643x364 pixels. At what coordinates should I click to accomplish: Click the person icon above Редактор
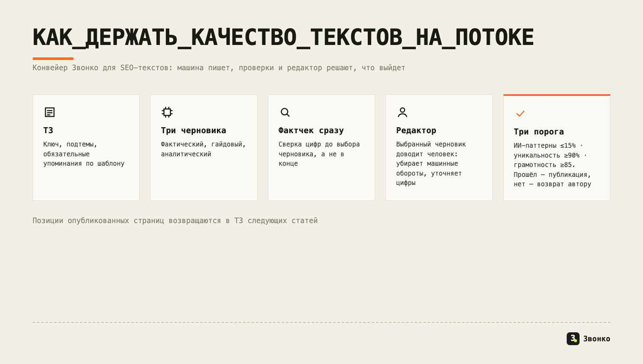403,112
